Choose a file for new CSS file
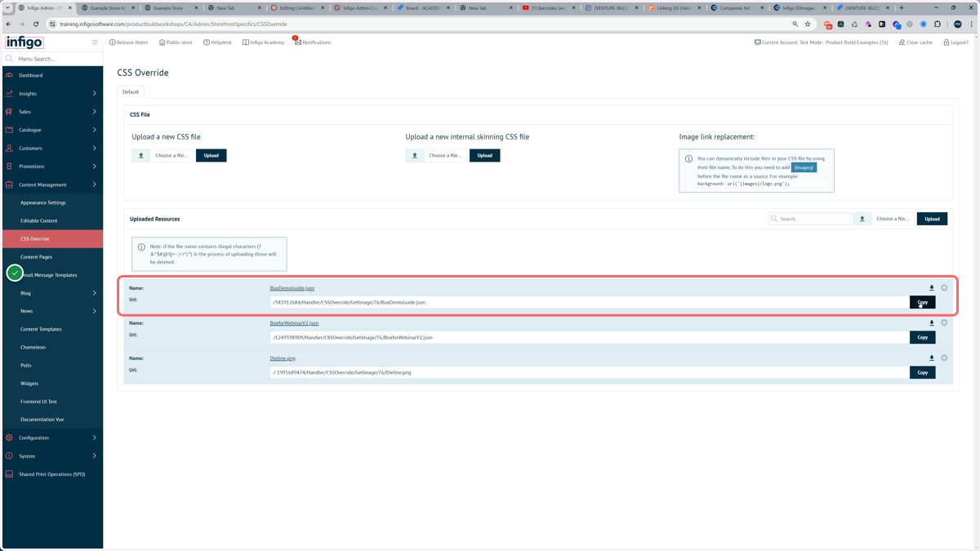980x551 pixels. (x=163, y=155)
